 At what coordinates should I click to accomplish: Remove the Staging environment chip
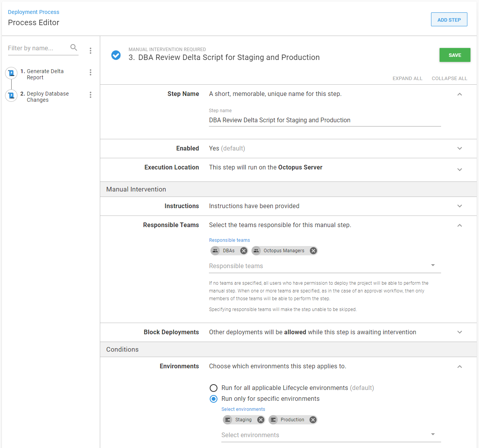point(261,420)
